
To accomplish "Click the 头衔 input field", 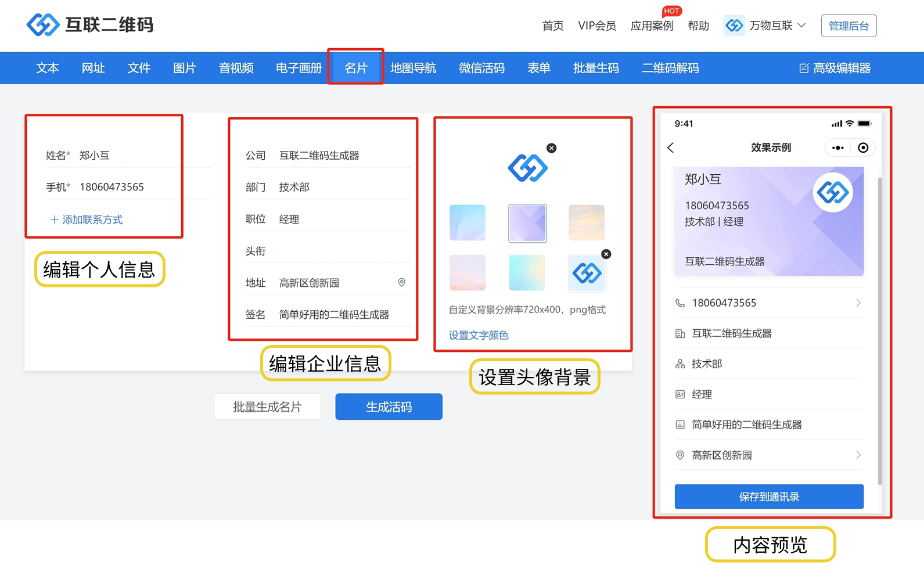I will [343, 251].
